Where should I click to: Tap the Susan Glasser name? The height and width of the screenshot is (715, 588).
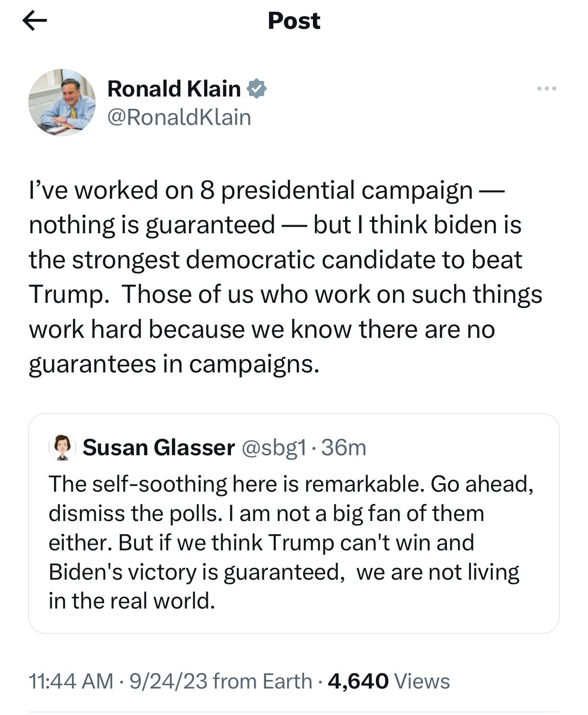(159, 447)
